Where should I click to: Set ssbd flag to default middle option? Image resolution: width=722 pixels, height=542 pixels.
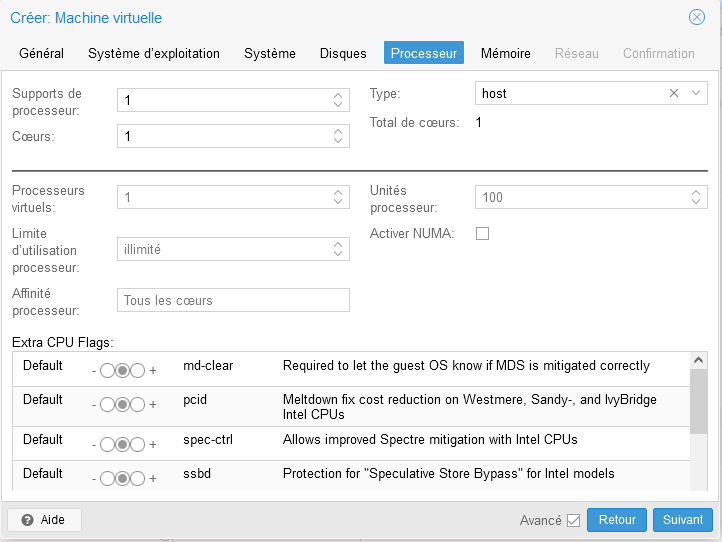(x=122, y=478)
